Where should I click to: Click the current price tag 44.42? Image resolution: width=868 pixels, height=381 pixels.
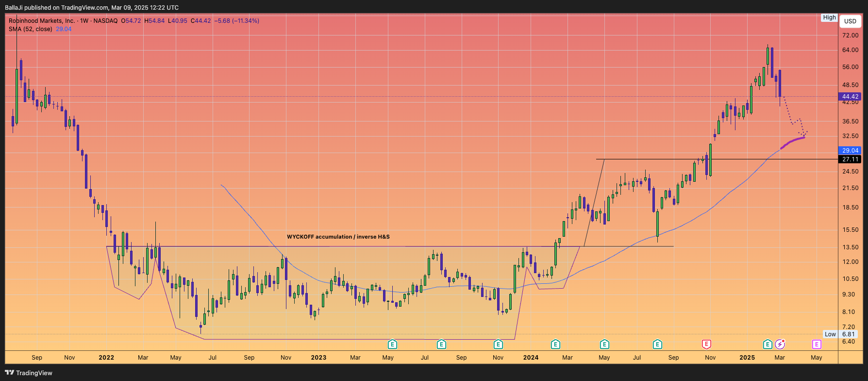coord(850,97)
